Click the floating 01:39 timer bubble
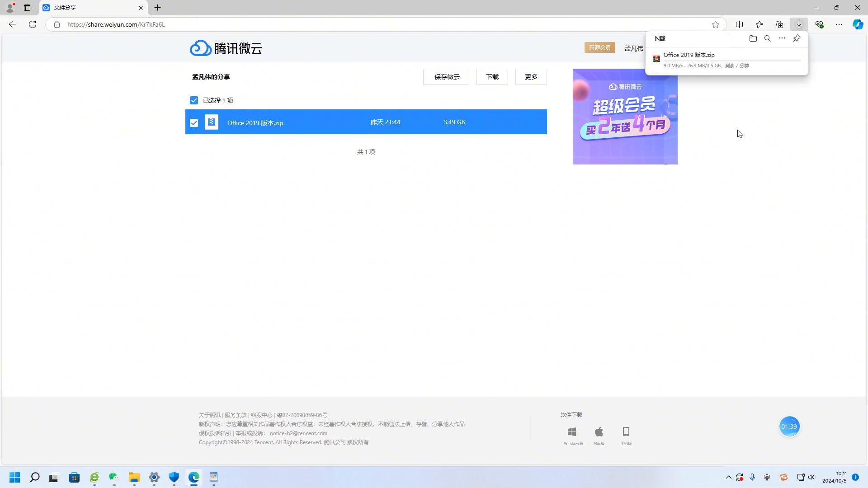Viewport: 868px width, 488px height. click(x=789, y=427)
